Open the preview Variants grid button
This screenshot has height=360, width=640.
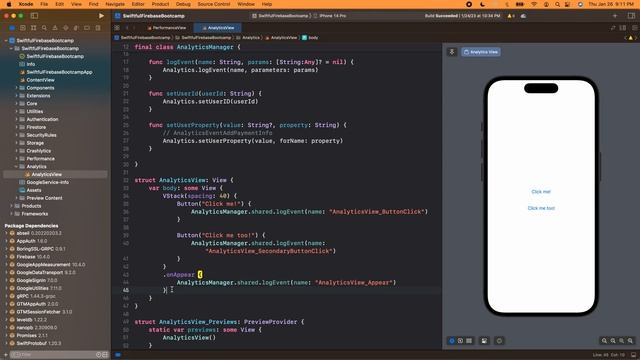pos(469,340)
